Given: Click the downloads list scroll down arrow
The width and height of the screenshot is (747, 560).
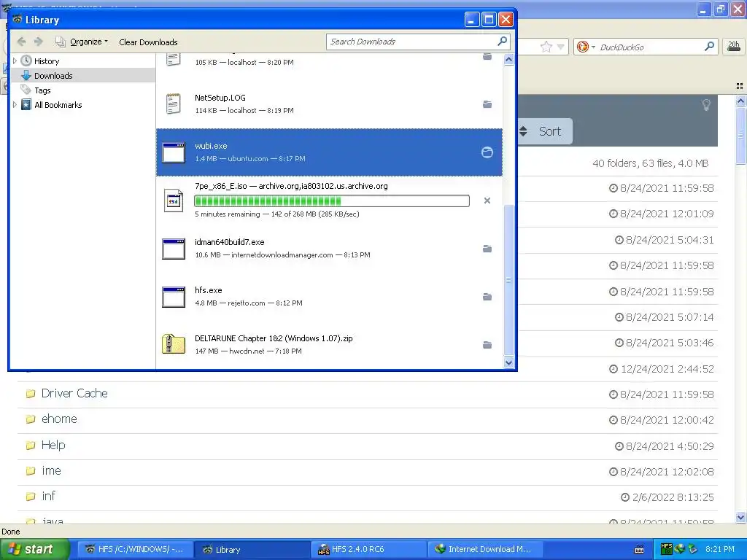Looking at the screenshot, I should point(508,363).
